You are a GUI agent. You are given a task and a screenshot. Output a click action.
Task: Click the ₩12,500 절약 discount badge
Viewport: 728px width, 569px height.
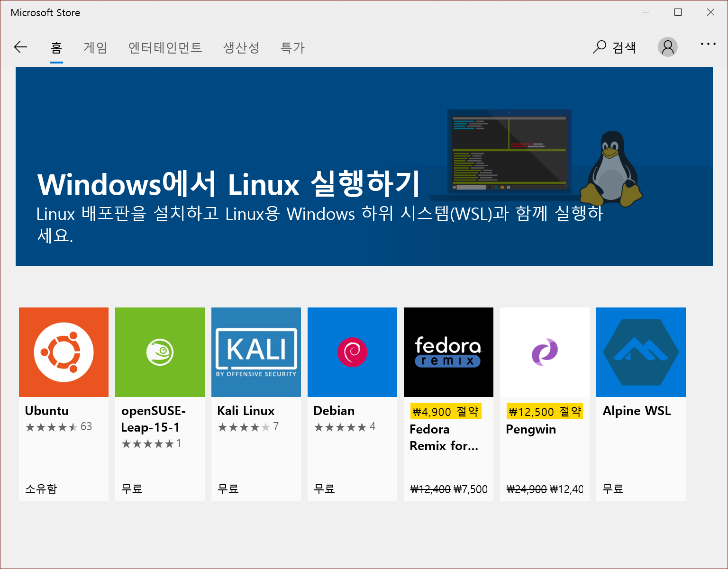545,411
